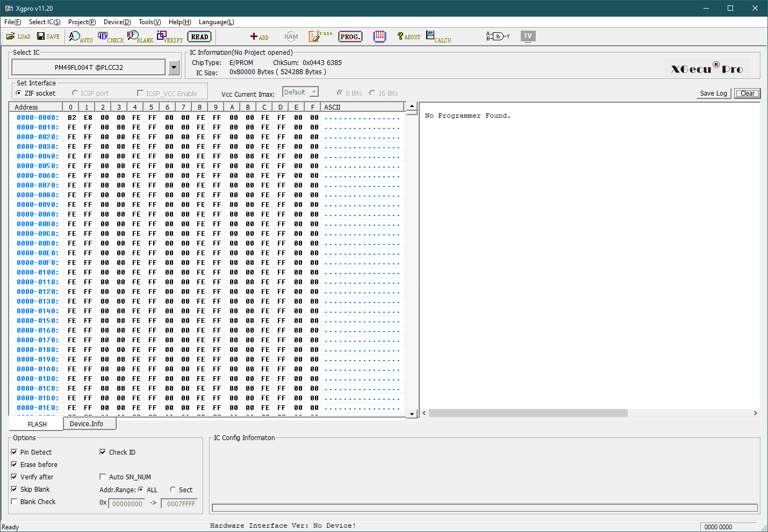
Task: Click the start address 00000000 field
Action: pyautogui.click(x=127, y=504)
